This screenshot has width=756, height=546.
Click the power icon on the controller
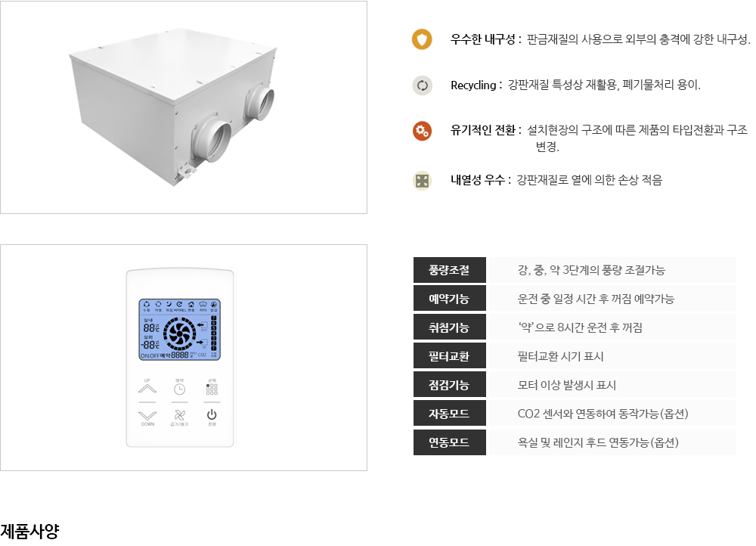point(212,415)
